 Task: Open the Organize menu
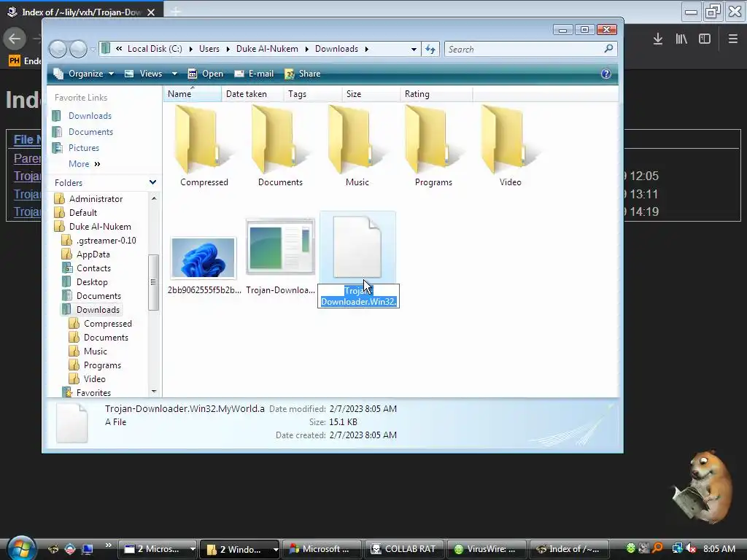(x=84, y=74)
